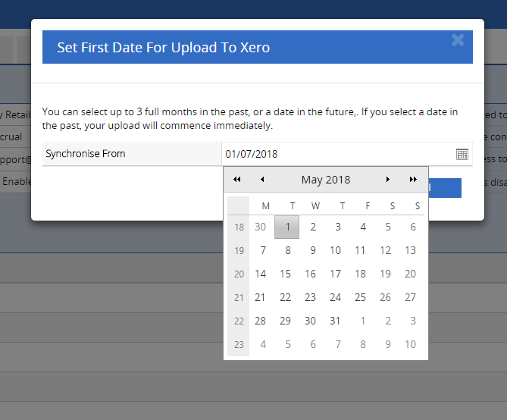Choose May 29 in the calendar
507x420 pixels.
click(286, 321)
